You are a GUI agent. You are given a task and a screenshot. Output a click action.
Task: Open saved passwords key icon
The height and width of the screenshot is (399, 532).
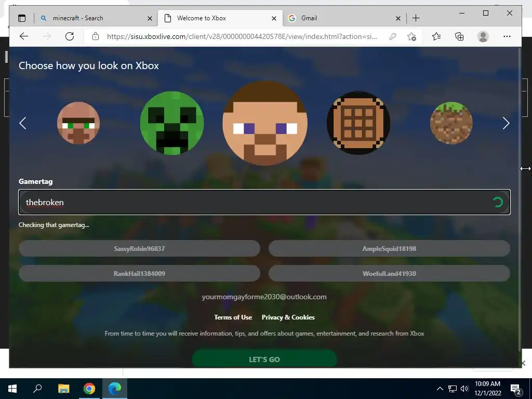click(x=393, y=36)
